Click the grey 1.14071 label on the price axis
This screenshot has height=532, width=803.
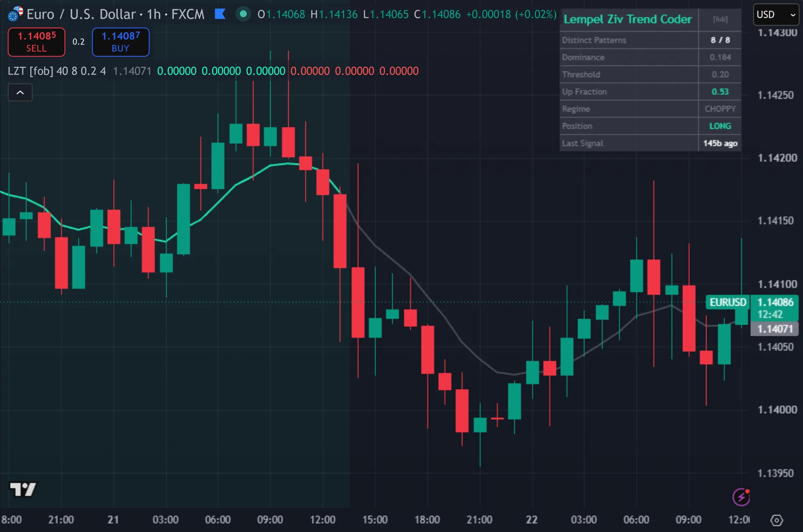pos(775,329)
